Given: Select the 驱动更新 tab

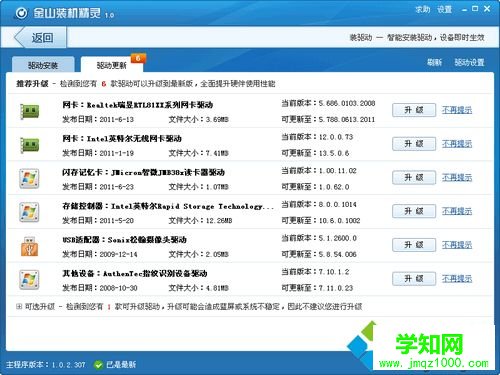Looking at the screenshot, I should (112, 65).
